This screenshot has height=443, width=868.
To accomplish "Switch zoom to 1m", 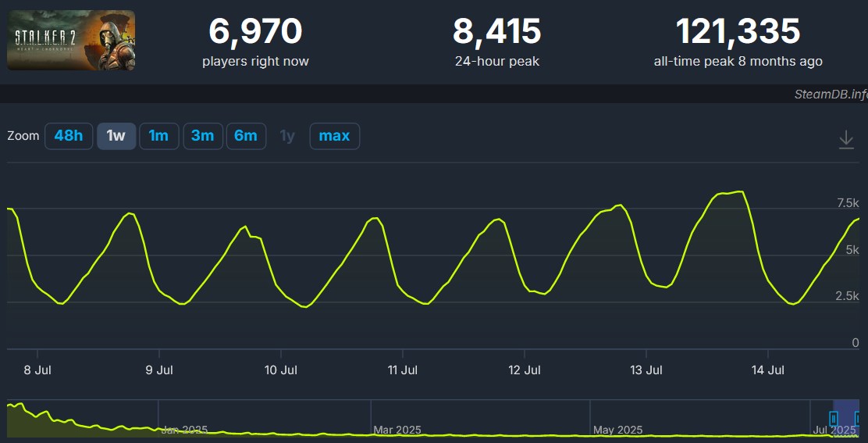I will point(159,136).
